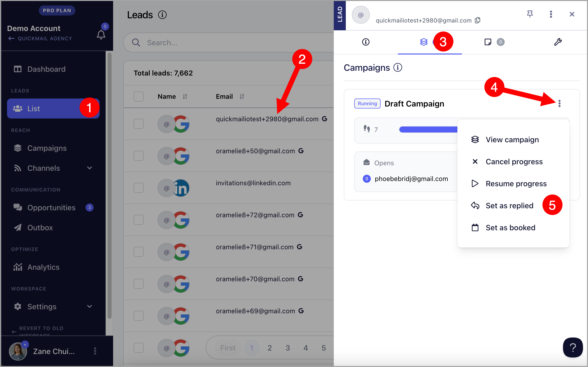
Task: Open the notifications bell
Action: [x=101, y=34]
